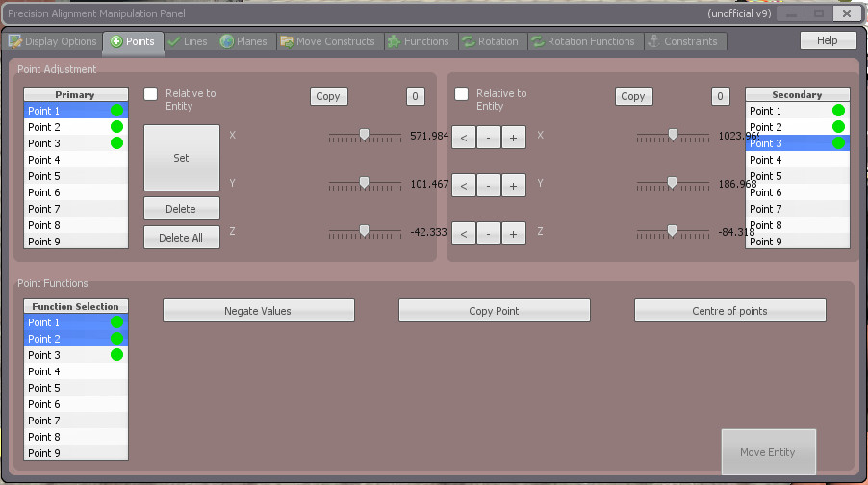Select Point 2 in Secondary list
Image resolution: width=868 pixels, height=485 pixels.
pyautogui.click(x=798, y=127)
